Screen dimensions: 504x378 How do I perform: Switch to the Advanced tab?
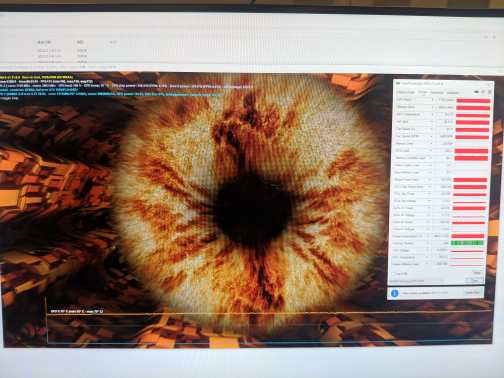(437, 92)
